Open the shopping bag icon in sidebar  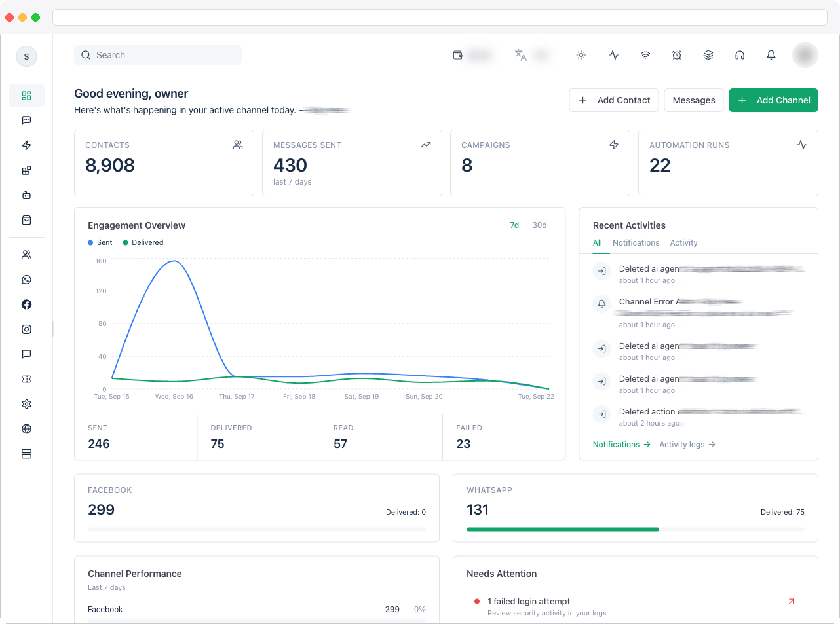tap(26, 220)
